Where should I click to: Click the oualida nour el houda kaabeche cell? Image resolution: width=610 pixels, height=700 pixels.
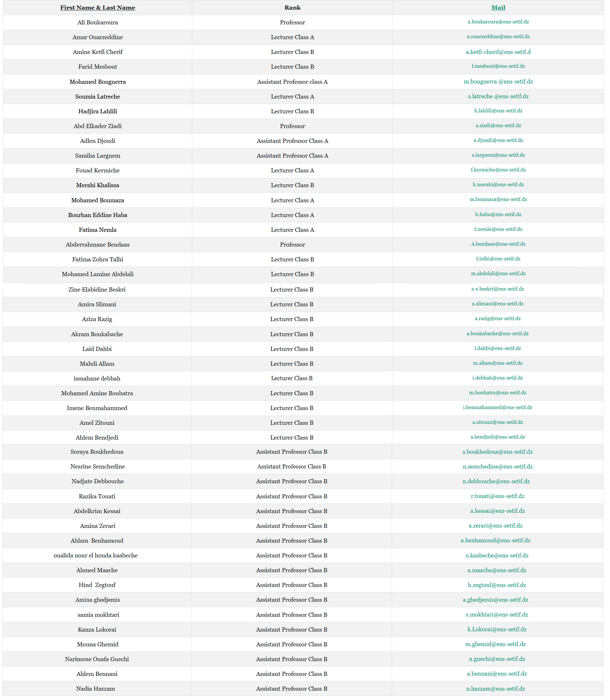tap(96, 555)
